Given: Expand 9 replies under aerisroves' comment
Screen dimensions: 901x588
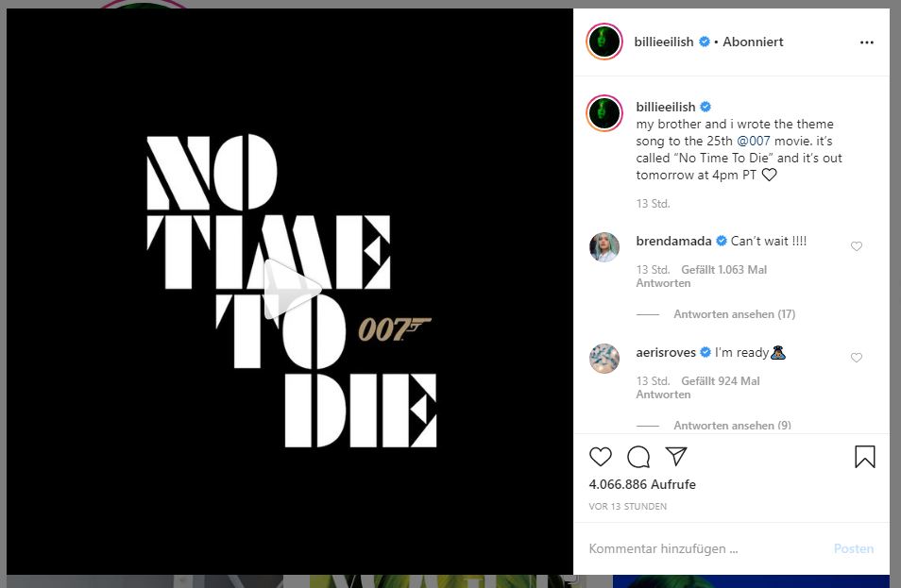Looking at the screenshot, I should (732, 426).
